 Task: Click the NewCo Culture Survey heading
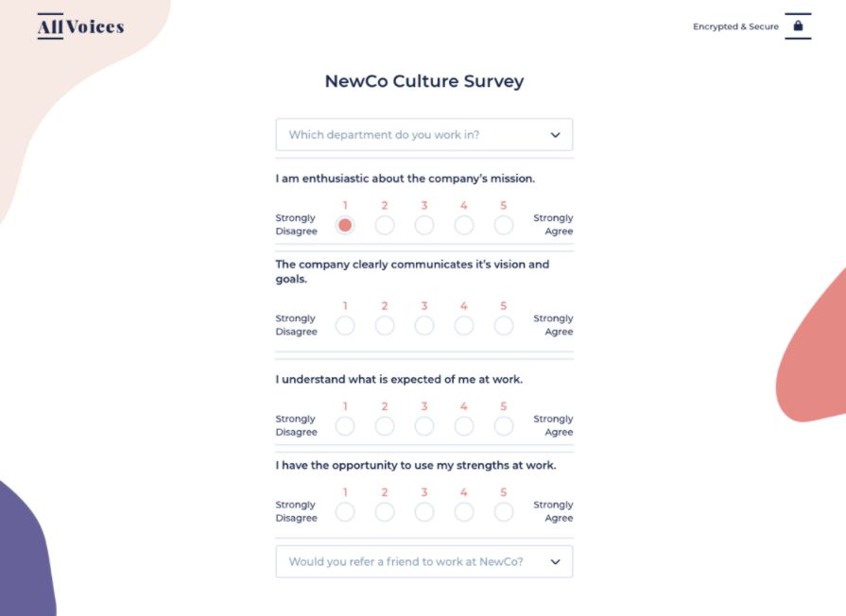click(423, 81)
